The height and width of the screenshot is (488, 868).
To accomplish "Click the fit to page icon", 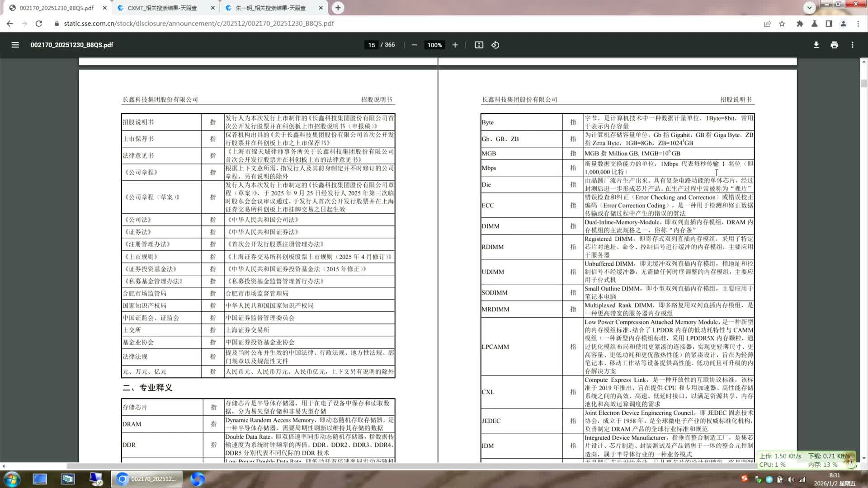I will pyautogui.click(x=479, y=45).
